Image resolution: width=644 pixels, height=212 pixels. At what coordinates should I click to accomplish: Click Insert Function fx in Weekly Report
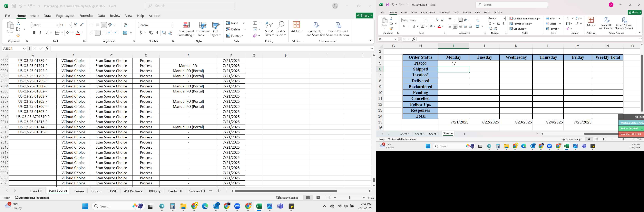pyautogui.click(x=414, y=39)
